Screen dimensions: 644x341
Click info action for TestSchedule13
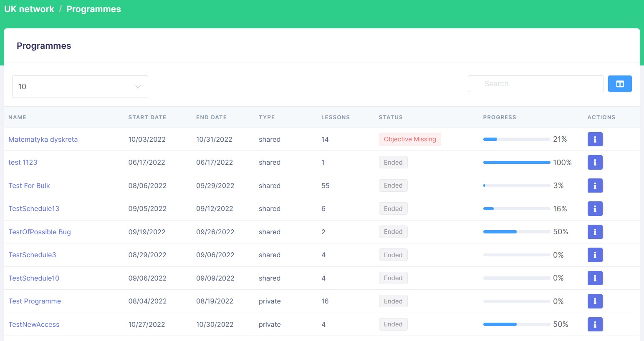click(595, 209)
